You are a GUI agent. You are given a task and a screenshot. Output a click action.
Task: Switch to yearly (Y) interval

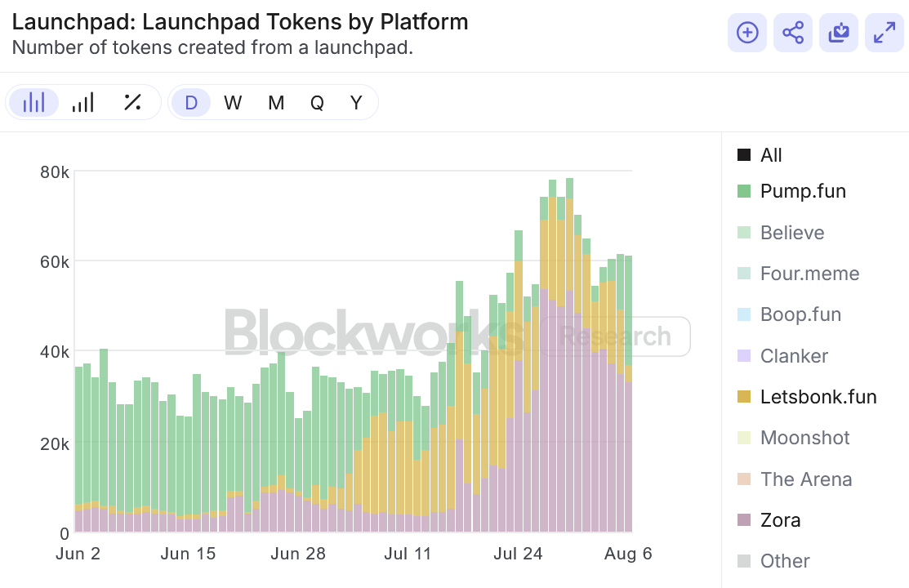pos(356,103)
